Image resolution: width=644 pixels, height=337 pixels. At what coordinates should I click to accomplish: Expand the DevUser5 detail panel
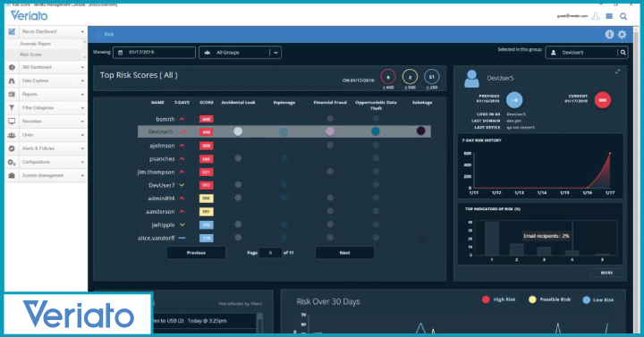click(618, 72)
